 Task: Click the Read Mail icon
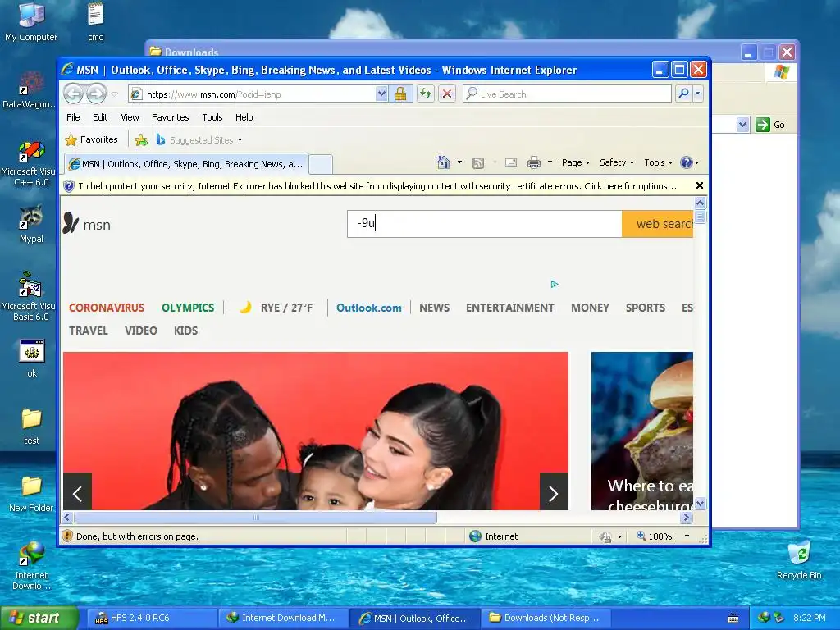[511, 162]
